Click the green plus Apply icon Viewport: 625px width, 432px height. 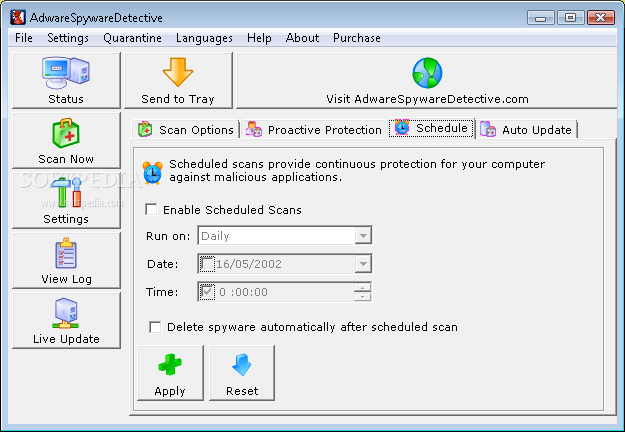[170, 364]
